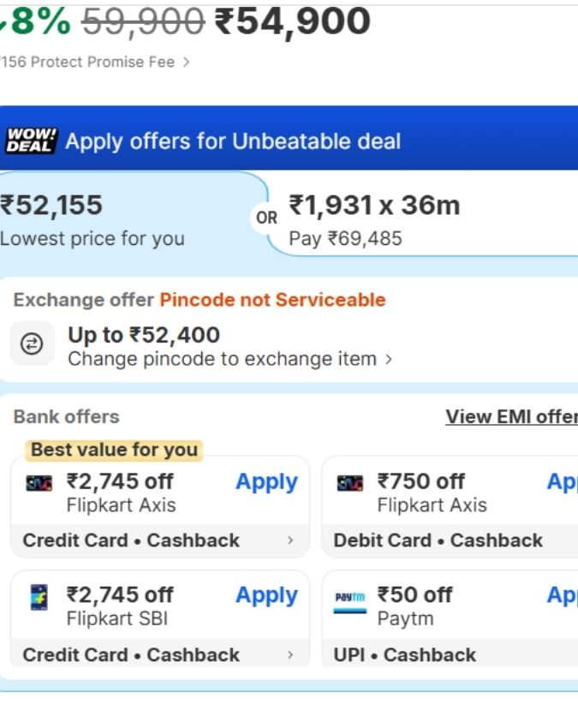Click the Paytm logo icon
The width and height of the screenshot is (578, 728).
pos(350,596)
